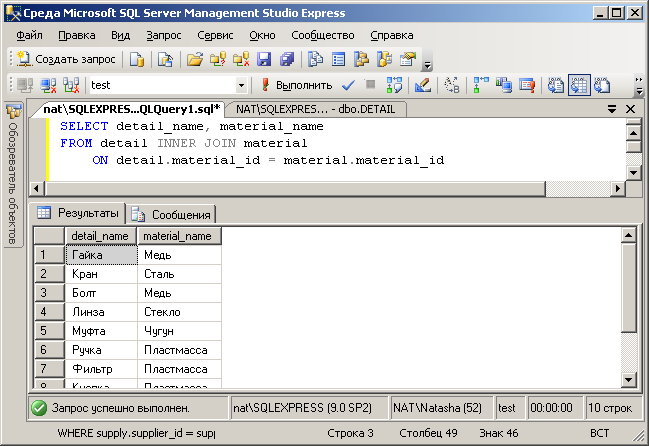Switch to Results to File output
Viewport: 649px width, 446px height.
[x=602, y=85]
